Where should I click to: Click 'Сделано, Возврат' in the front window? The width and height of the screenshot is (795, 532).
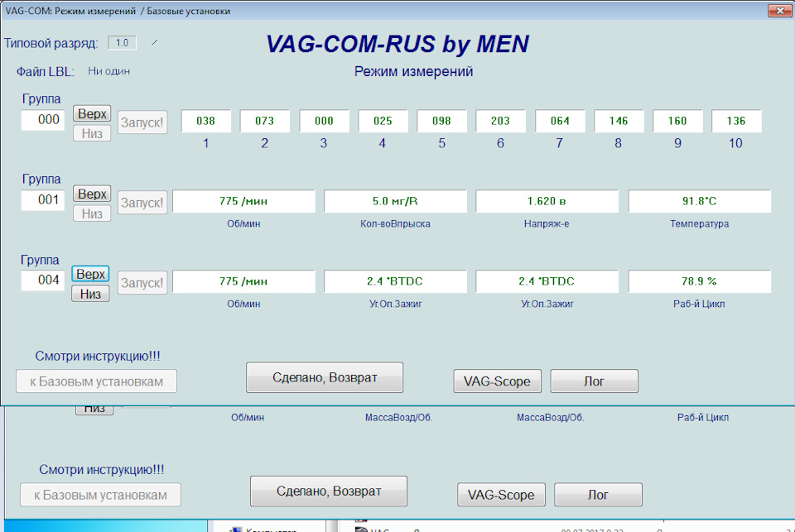pyautogui.click(x=325, y=377)
